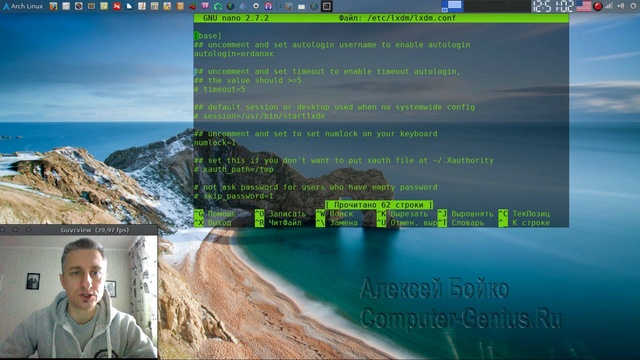Open the digital clock in the panel
Screen dimensions: 640x360
[x=553, y=6]
